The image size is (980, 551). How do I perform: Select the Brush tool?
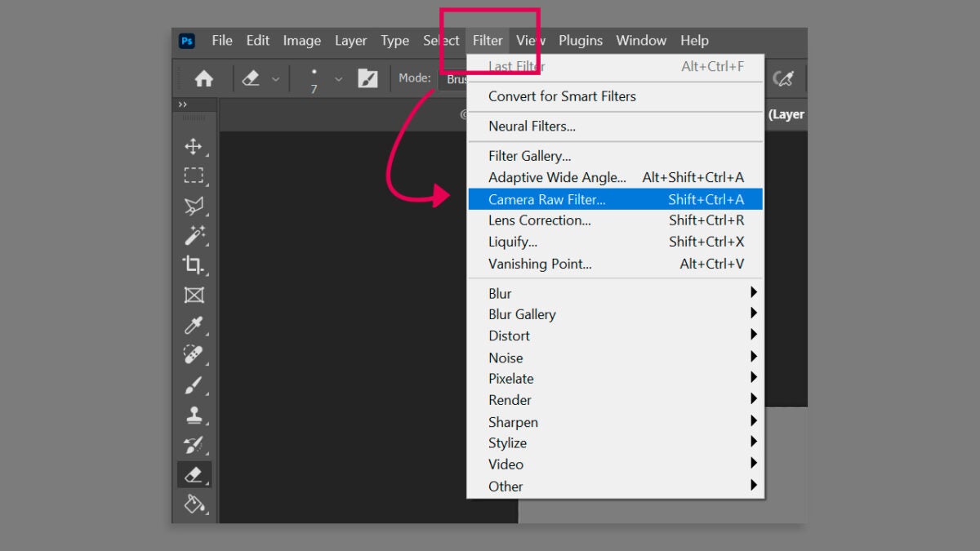click(x=194, y=384)
